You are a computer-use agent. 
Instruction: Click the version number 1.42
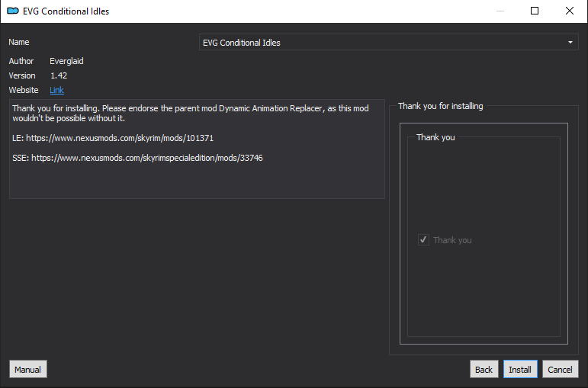pos(59,75)
